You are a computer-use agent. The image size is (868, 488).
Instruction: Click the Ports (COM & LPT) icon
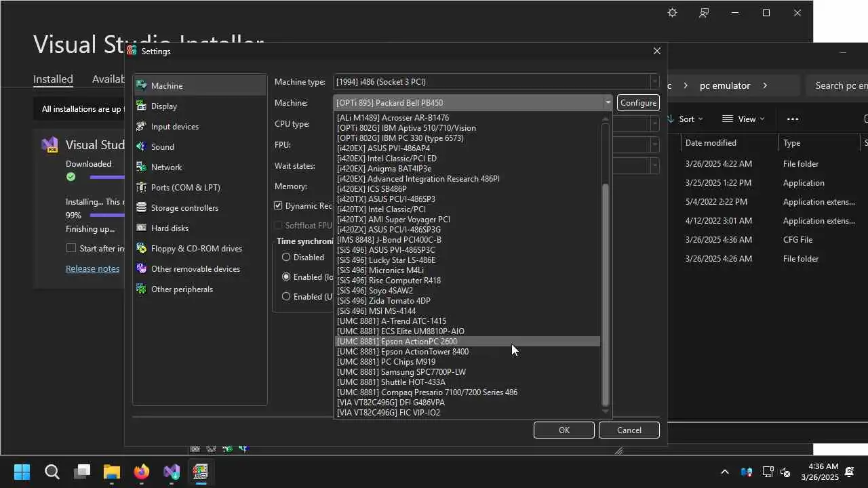[x=141, y=187]
